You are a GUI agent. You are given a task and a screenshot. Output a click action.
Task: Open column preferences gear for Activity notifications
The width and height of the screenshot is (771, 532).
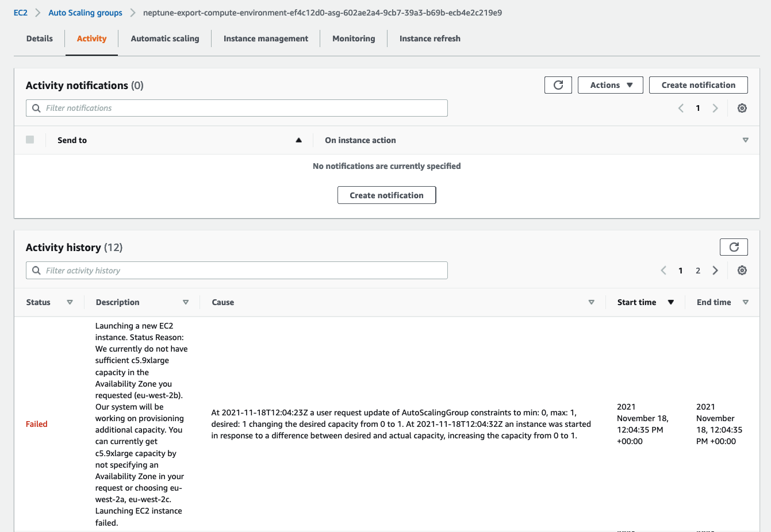pyautogui.click(x=742, y=107)
